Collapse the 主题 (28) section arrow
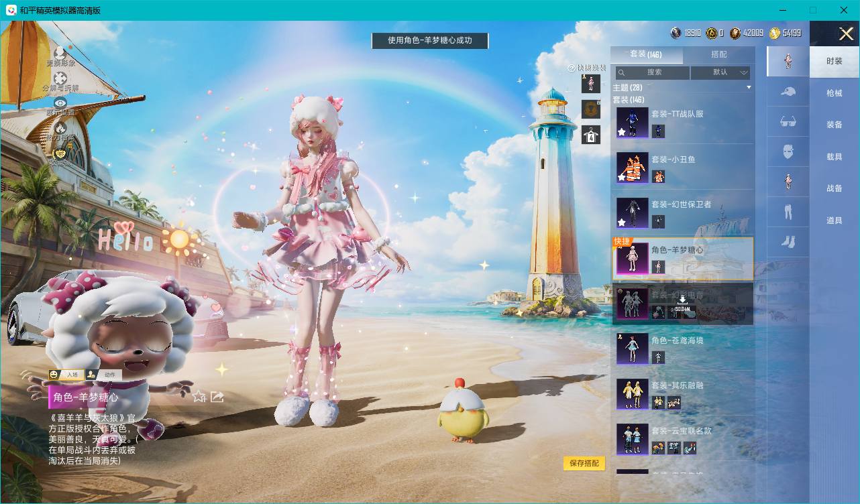This screenshot has width=860, height=504. tap(749, 88)
